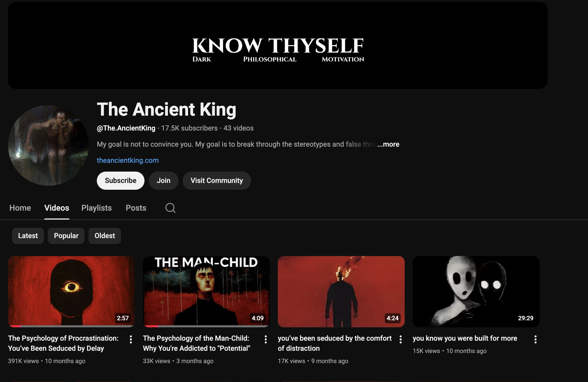Open the channel search magnifier icon
Image resolution: width=588 pixels, height=382 pixels.
[x=170, y=208]
